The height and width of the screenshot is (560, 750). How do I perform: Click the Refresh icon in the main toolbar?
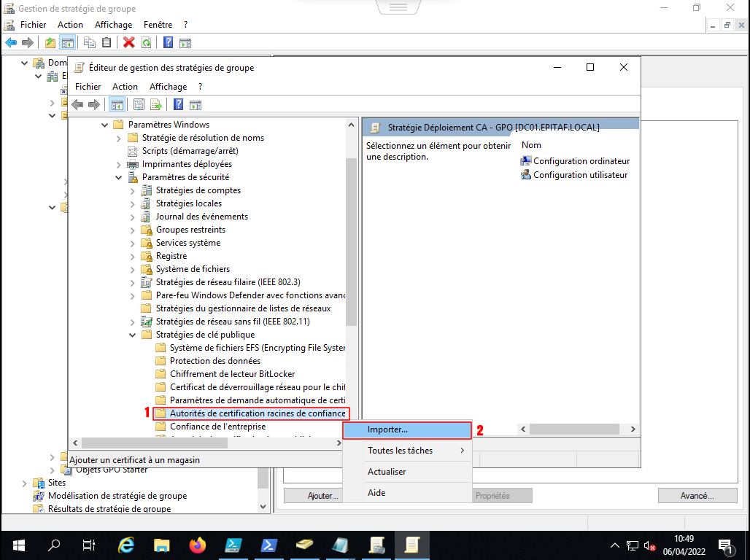(x=147, y=42)
